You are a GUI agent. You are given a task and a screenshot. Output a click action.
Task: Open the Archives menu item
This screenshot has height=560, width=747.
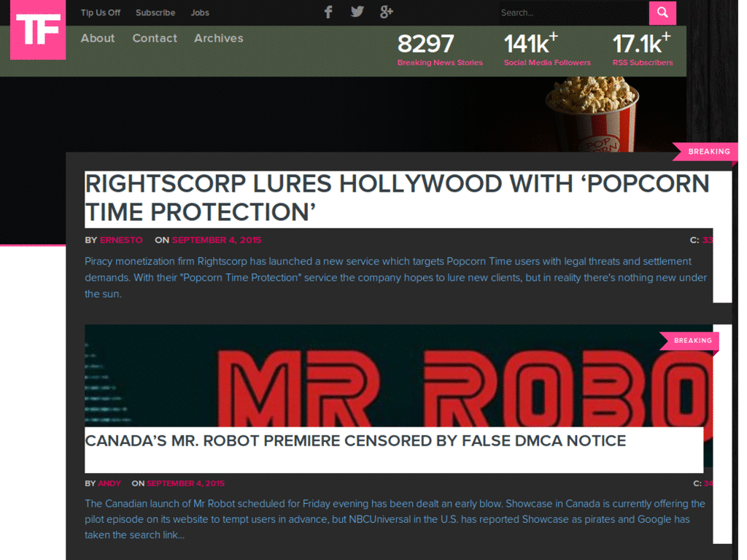(219, 38)
